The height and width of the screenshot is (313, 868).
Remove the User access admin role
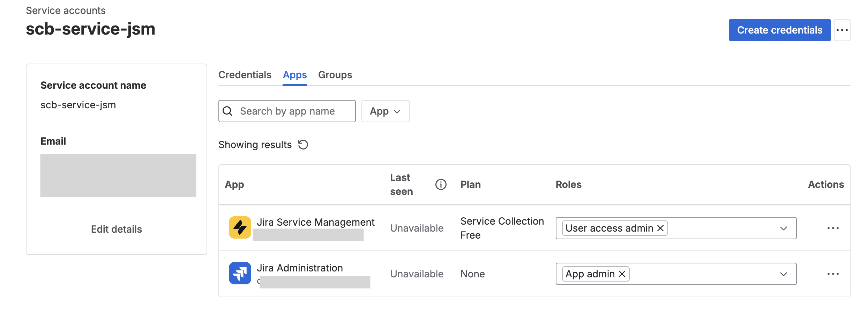(x=660, y=228)
